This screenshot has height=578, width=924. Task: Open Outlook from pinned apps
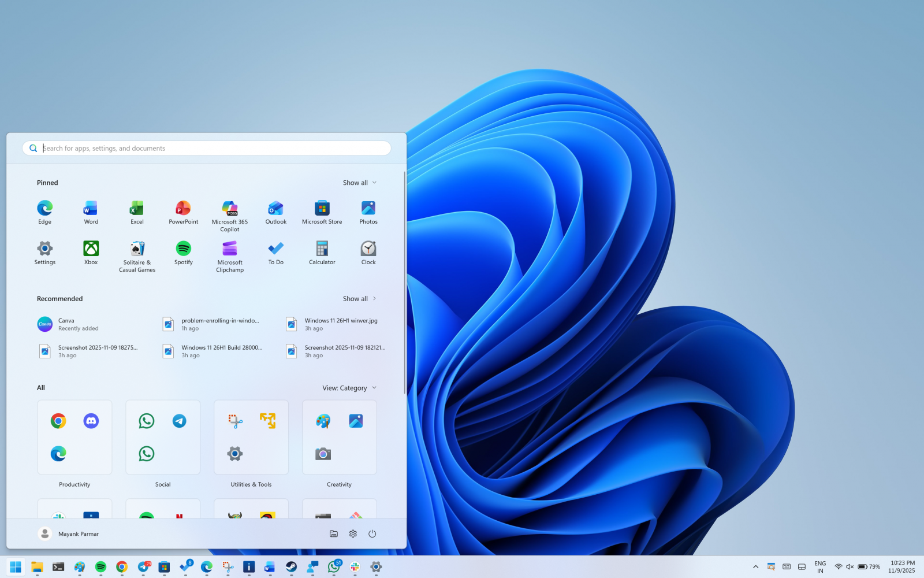click(275, 211)
